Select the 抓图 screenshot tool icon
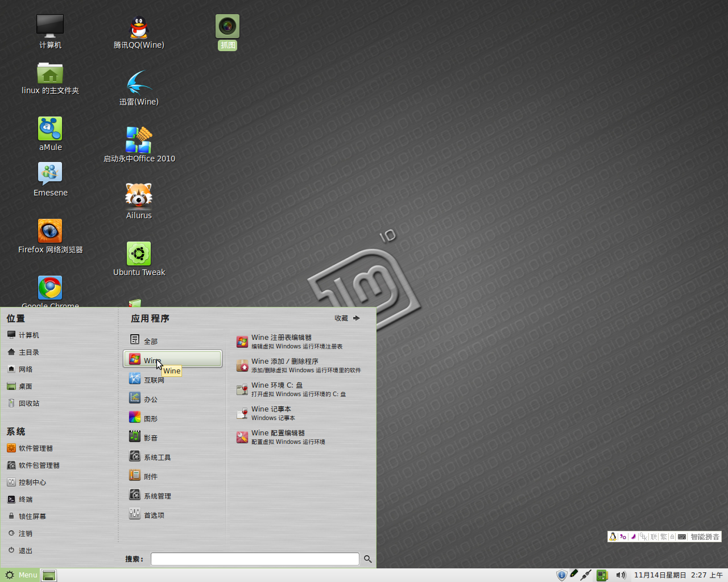Screen dimensions: 728x582 pos(227,32)
